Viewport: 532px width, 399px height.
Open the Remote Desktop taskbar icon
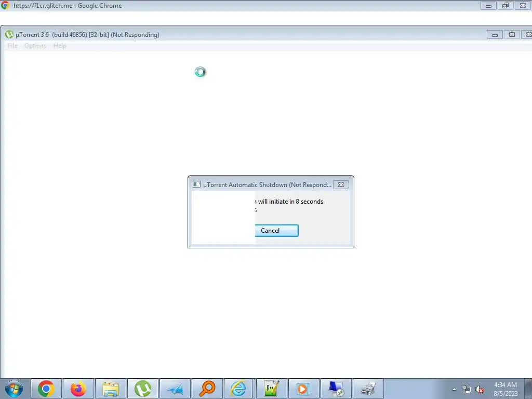336,389
